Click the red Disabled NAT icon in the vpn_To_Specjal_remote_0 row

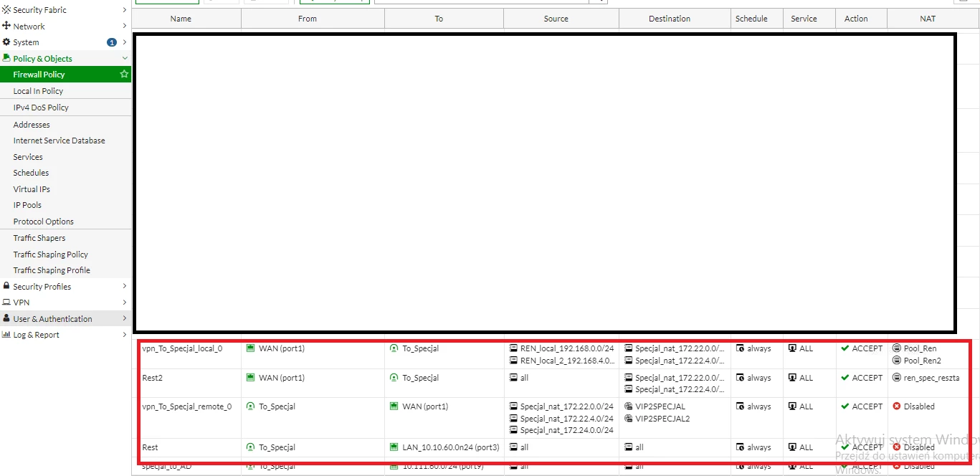[x=897, y=406]
